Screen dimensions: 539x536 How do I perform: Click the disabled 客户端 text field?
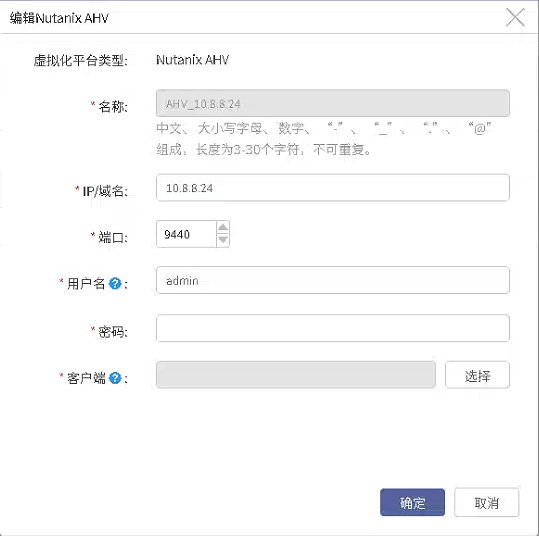click(x=296, y=375)
